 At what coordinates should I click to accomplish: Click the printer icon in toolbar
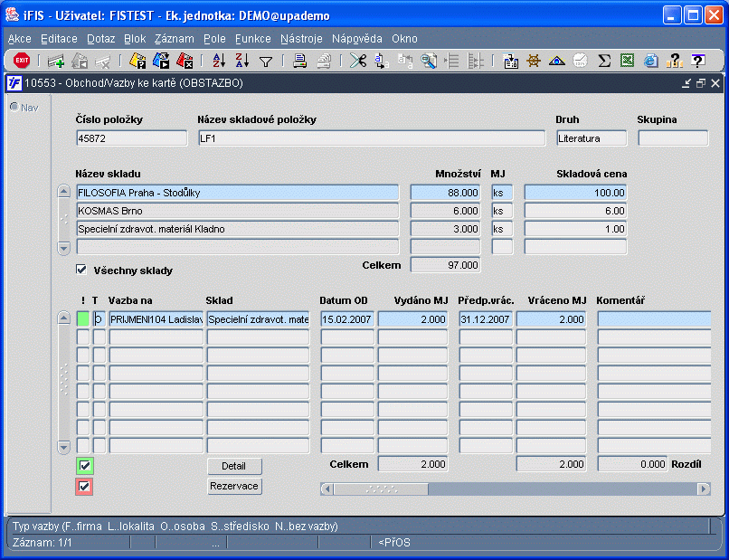(299, 61)
